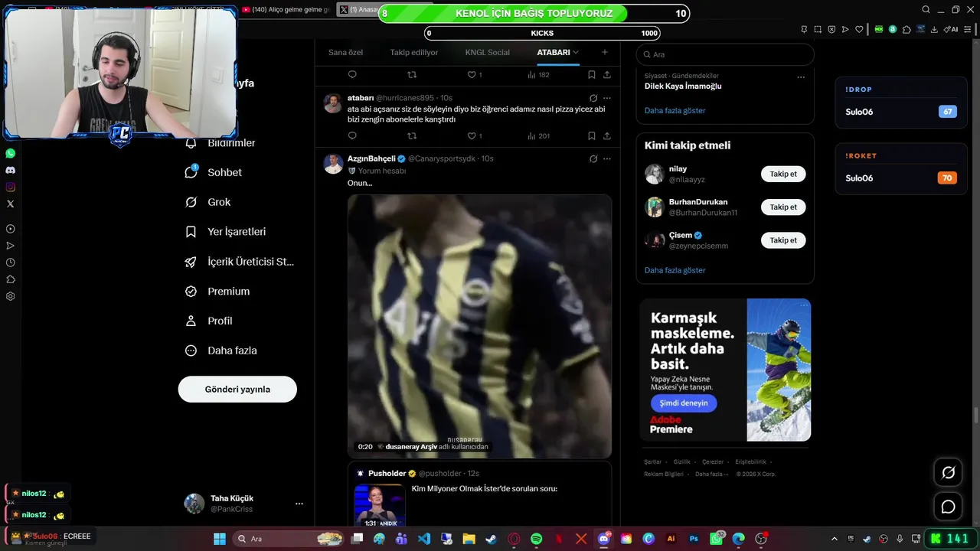
Task: Expand options for the trending topic Dilek Kaya İmamoğlu
Action: tap(801, 77)
